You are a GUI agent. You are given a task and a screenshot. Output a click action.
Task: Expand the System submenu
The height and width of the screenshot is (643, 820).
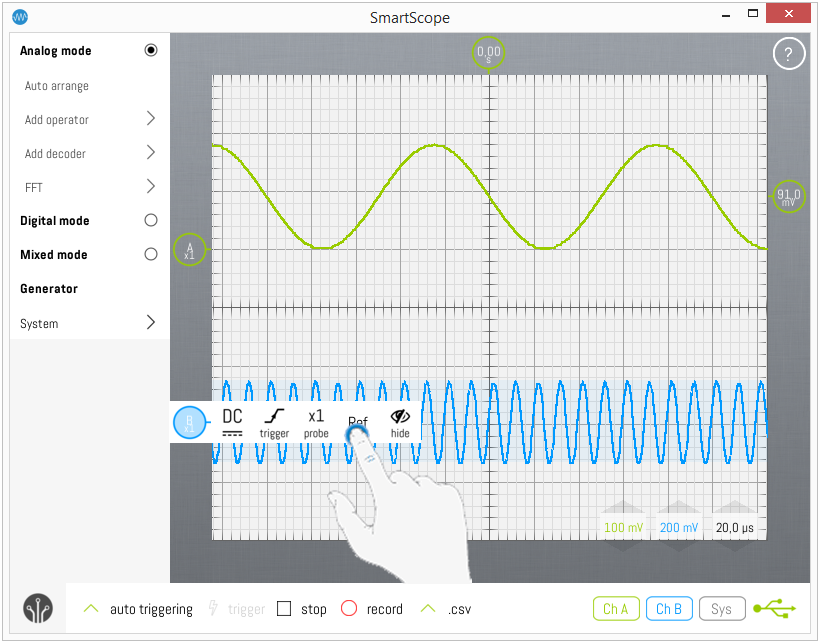coord(151,323)
